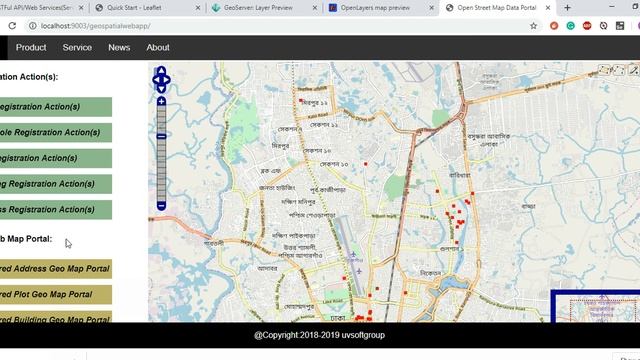Click the localhost address bar
The width and height of the screenshot is (640, 360).
(282, 26)
